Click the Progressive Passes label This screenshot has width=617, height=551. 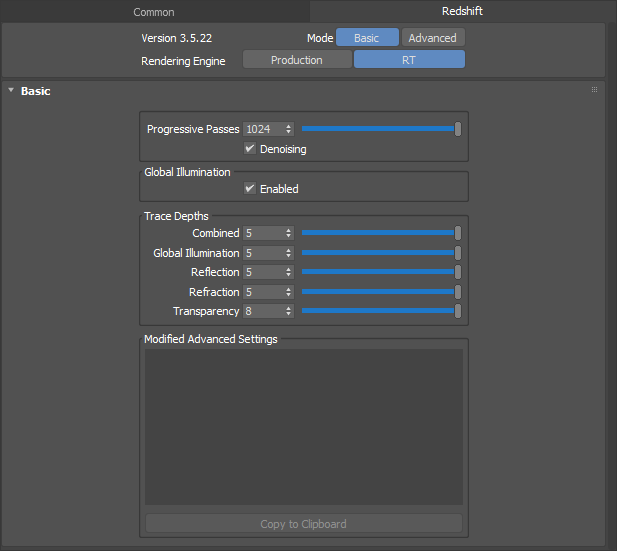(193, 129)
